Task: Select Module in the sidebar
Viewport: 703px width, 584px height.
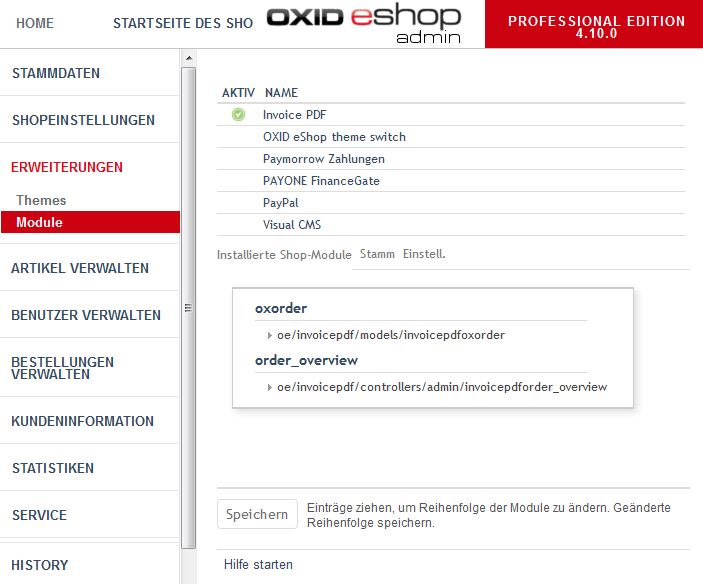Action: (39, 222)
